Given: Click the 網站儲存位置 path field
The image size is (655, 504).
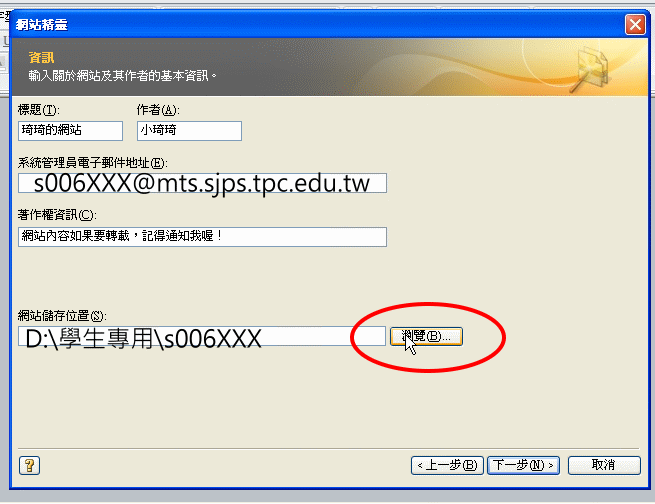Looking at the screenshot, I should tap(201, 337).
